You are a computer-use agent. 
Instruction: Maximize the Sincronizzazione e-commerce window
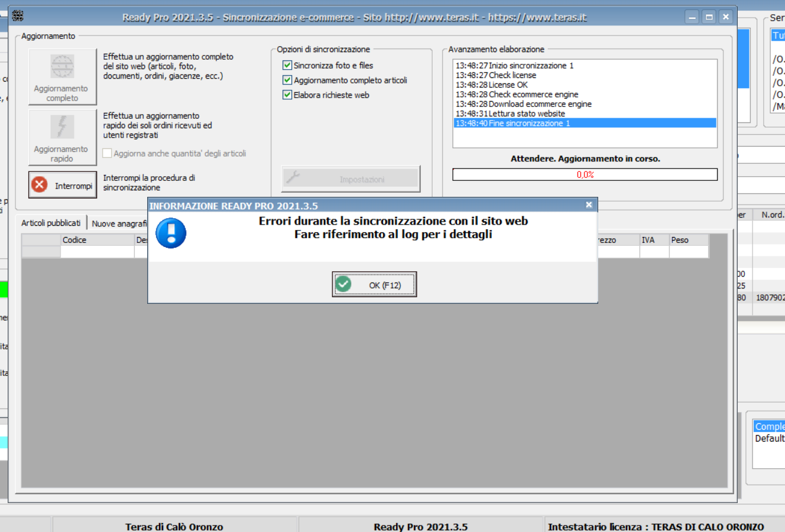click(709, 17)
